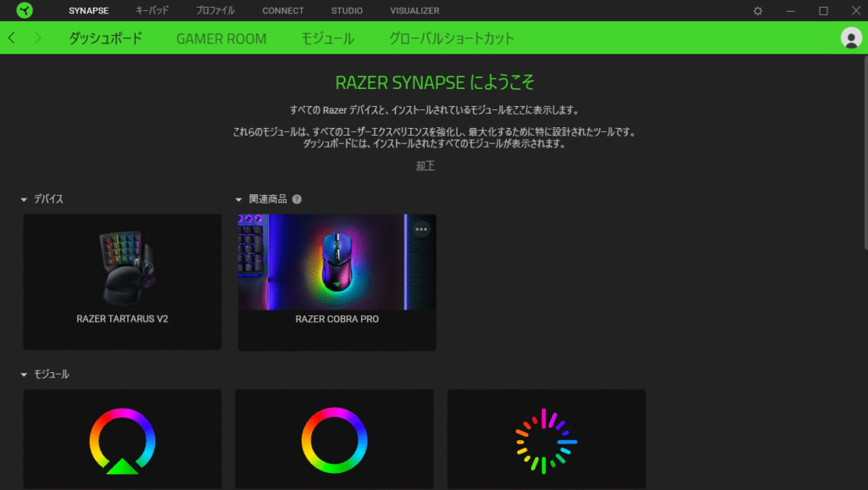Viewport: 868px width, 490px height.
Task: Select the Razer Tartarus V2 device card
Action: [x=122, y=281]
